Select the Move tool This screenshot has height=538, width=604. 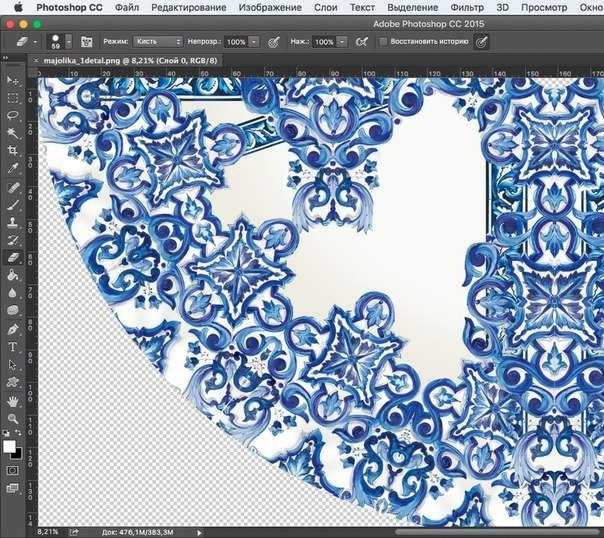[12, 80]
